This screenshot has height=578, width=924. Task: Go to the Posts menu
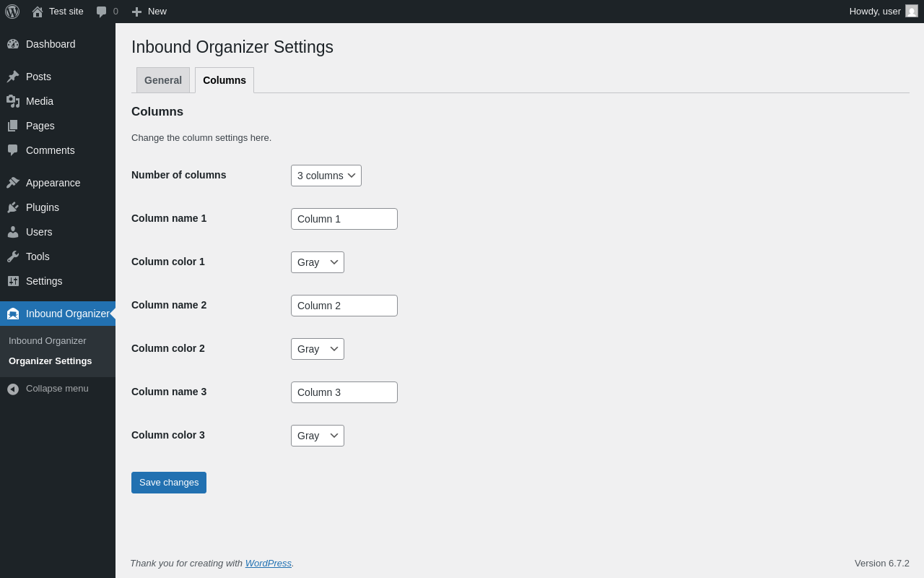(38, 77)
